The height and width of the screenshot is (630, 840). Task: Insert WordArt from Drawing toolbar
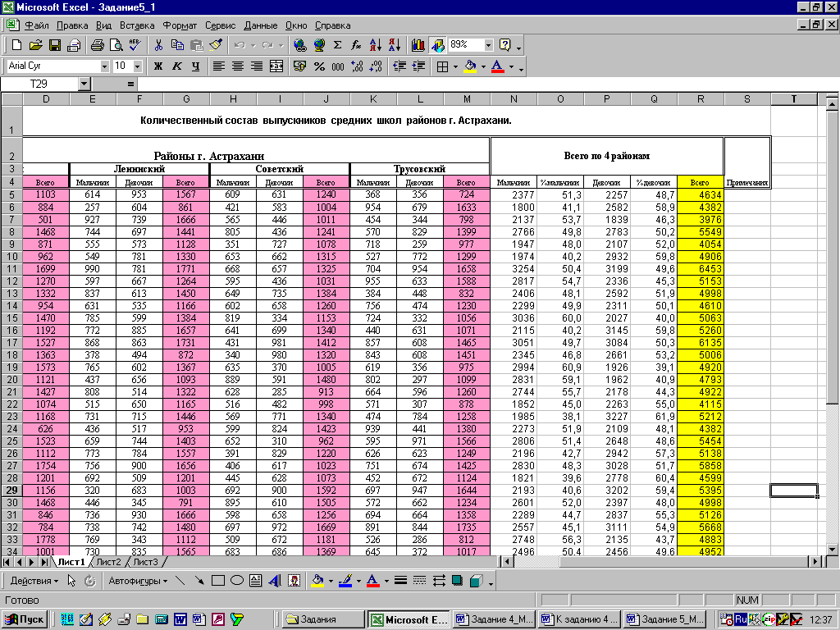tap(275, 581)
